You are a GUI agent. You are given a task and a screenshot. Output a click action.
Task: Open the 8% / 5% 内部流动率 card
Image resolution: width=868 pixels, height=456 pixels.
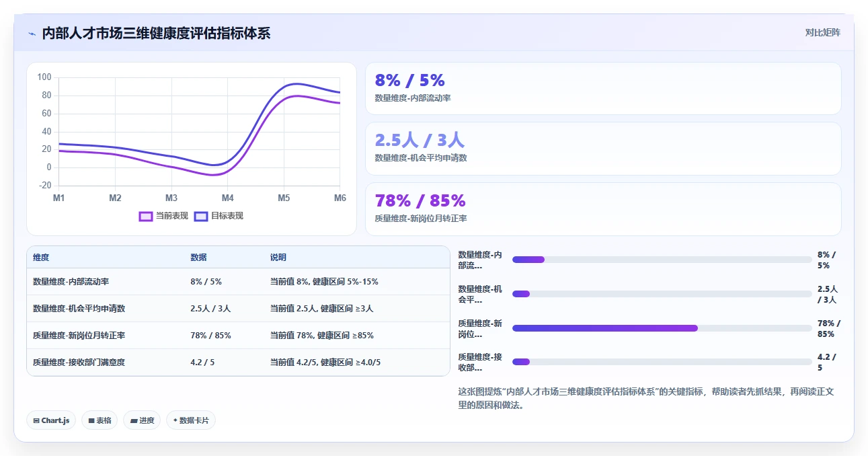[603, 89]
